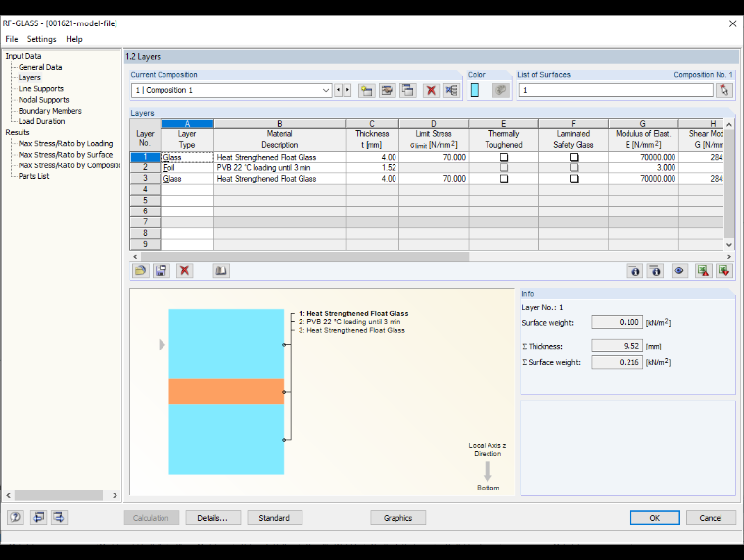
Task: Click the previous table arrow icon
Action: pyautogui.click(x=38, y=517)
